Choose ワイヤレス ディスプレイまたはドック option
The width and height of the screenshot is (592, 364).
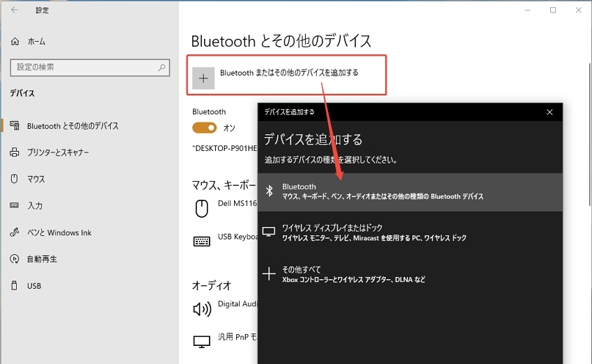[410, 232]
